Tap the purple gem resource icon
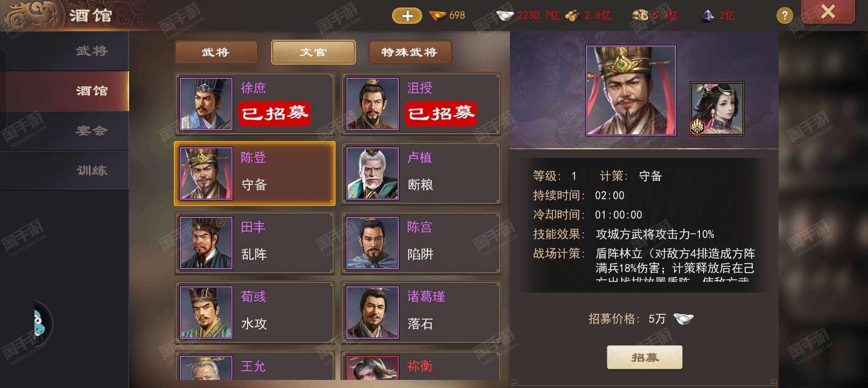The image size is (868, 388). (x=706, y=16)
